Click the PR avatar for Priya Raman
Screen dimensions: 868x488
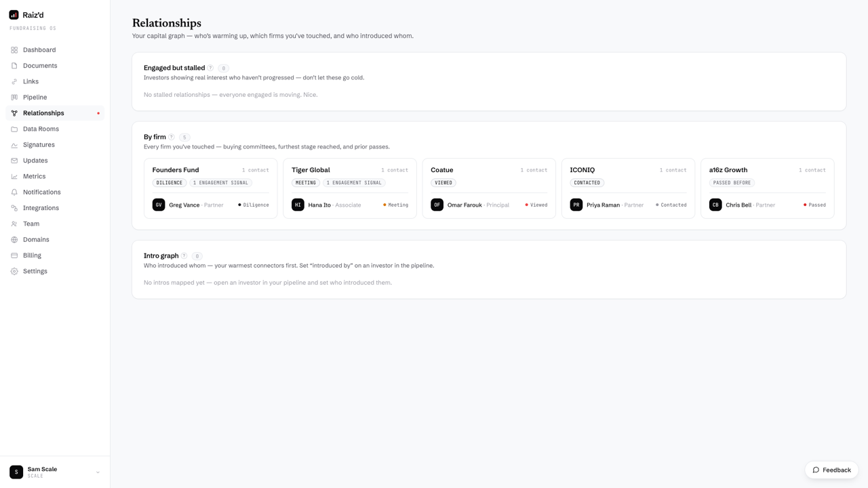tap(576, 205)
